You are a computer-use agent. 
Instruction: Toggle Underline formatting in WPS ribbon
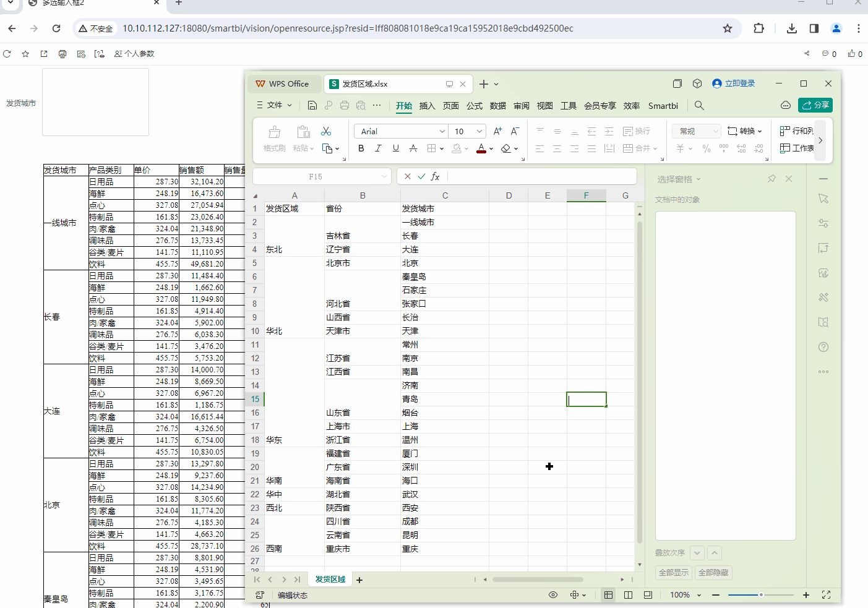coord(396,148)
